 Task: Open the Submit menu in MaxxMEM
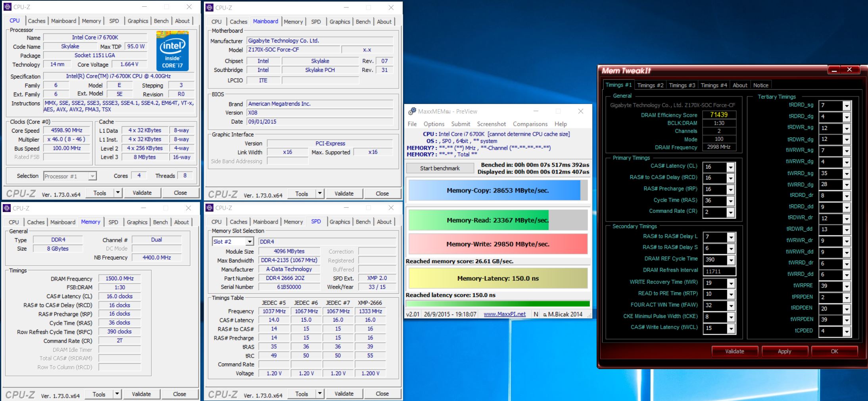pyautogui.click(x=461, y=124)
